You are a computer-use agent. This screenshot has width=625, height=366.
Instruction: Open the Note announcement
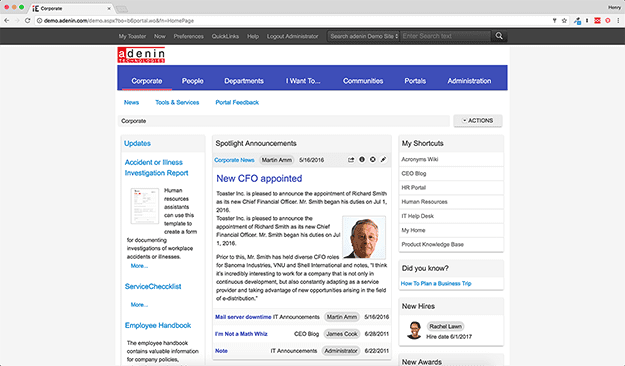221,351
